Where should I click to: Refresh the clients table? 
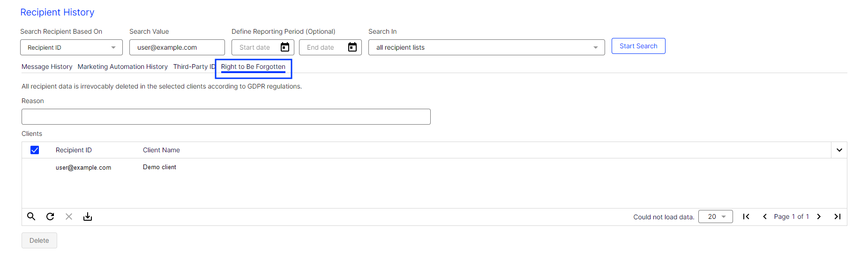[50, 217]
